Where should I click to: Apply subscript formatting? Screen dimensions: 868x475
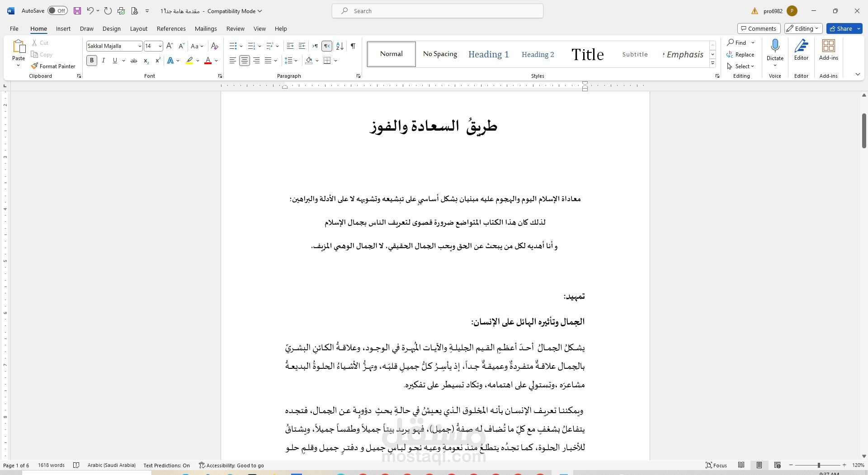146,61
